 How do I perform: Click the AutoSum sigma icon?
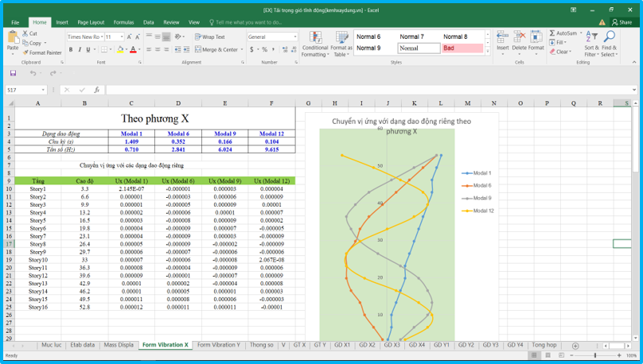553,33
